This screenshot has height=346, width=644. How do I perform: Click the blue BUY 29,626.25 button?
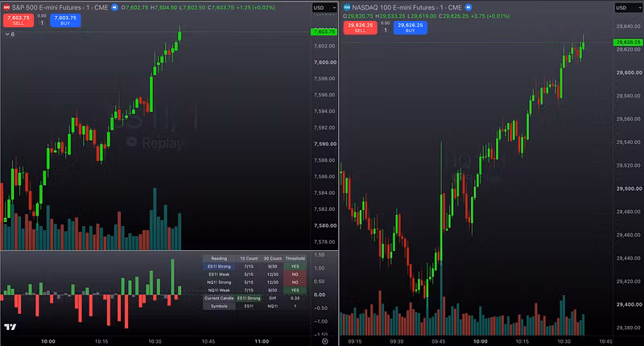pos(411,27)
